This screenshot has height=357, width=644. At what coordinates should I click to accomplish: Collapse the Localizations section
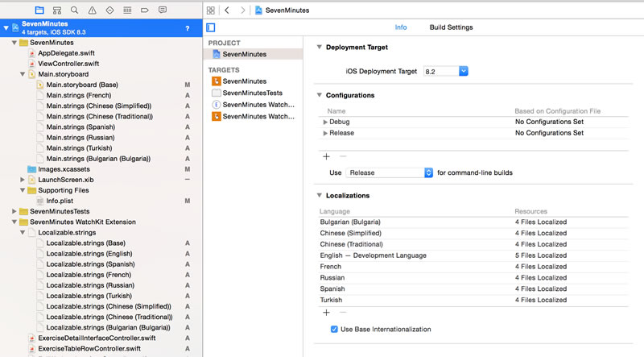tap(319, 195)
